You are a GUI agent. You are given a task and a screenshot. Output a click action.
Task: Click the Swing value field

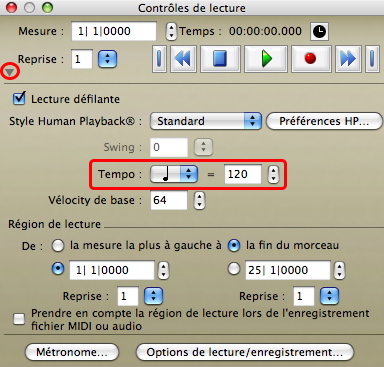pyautogui.click(x=169, y=147)
